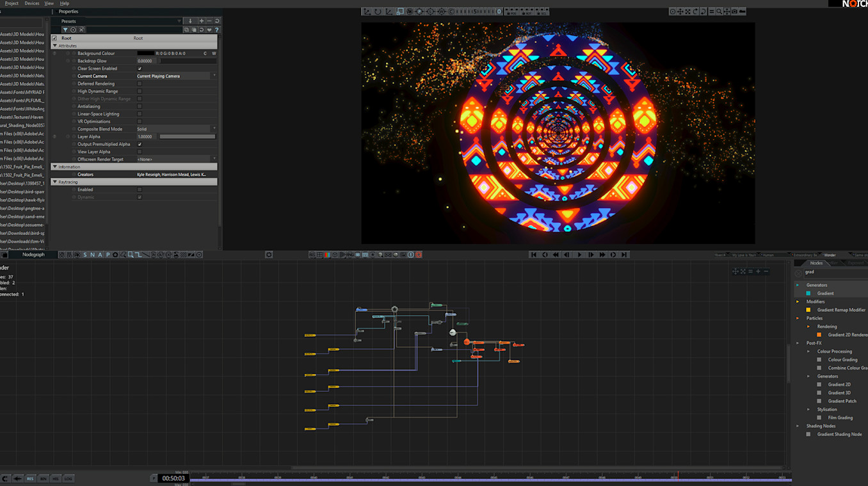This screenshot has height=486, width=868.
Task: Collapse the Attributes section
Action: (x=54, y=46)
